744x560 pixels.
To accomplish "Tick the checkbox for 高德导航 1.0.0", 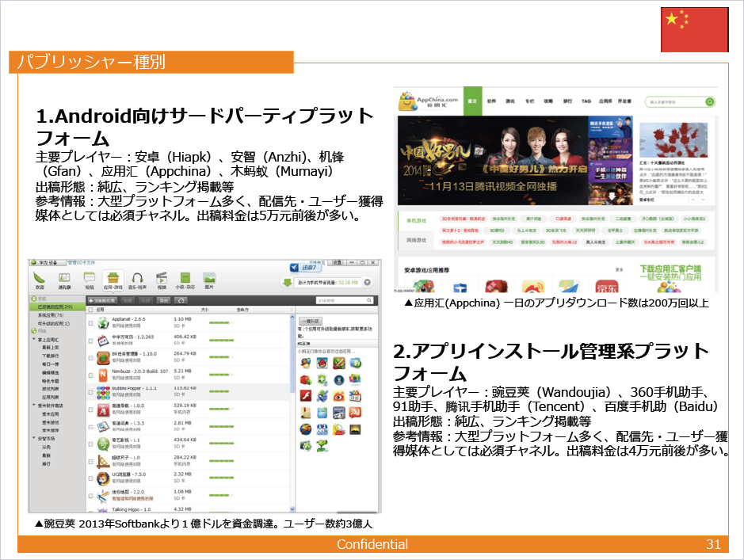I will [90, 410].
